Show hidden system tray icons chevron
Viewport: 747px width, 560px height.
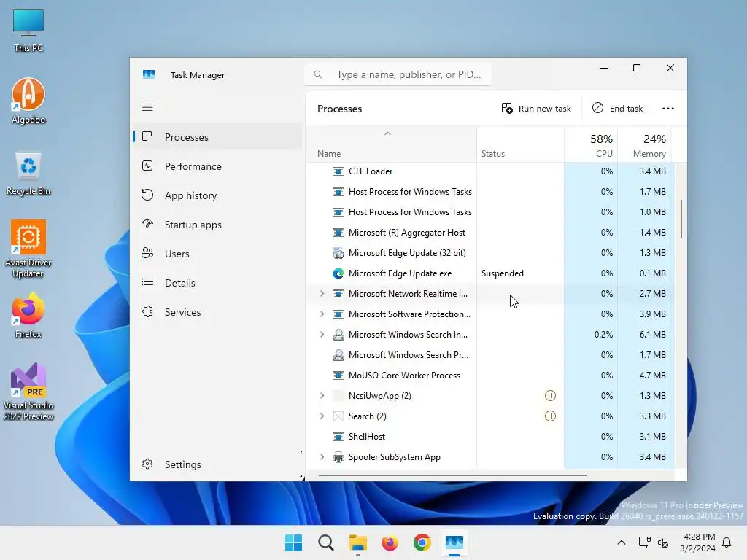pyautogui.click(x=622, y=542)
